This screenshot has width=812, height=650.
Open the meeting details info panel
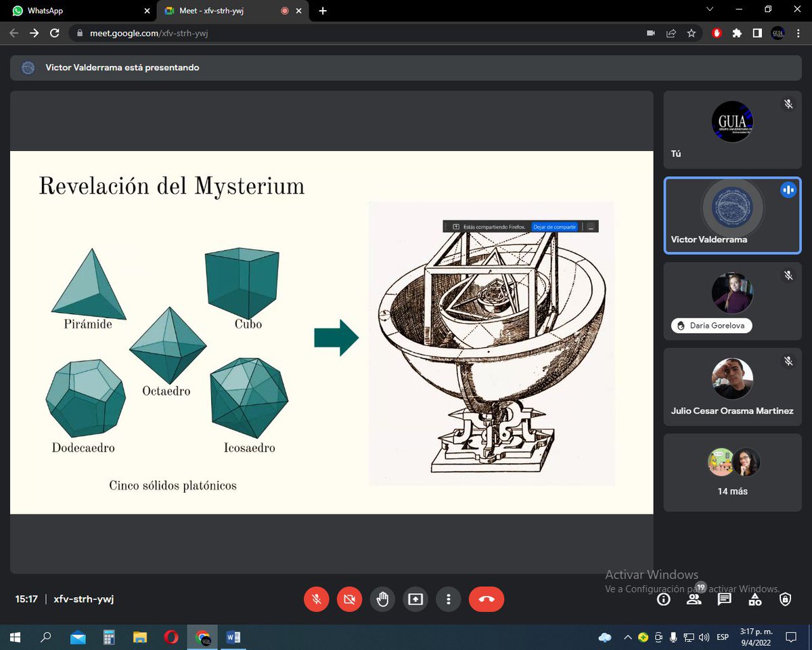pos(663,599)
